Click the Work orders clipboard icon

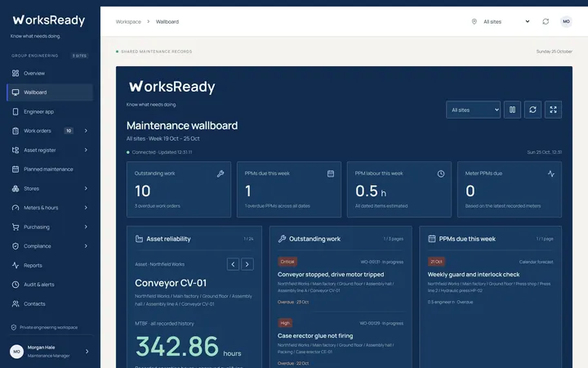(16, 131)
